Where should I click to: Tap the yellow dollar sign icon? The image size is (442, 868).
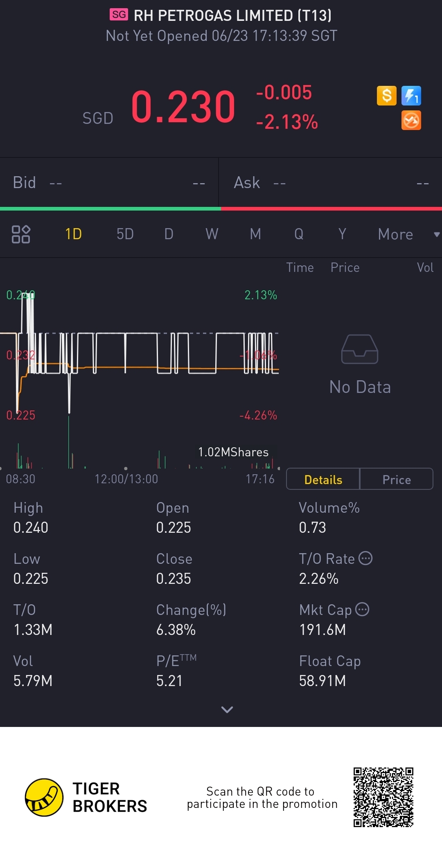click(x=386, y=96)
